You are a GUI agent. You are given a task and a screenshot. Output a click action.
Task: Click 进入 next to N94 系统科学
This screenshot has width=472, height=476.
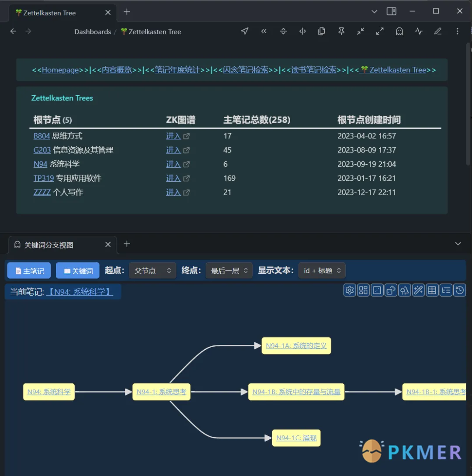click(x=174, y=164)
